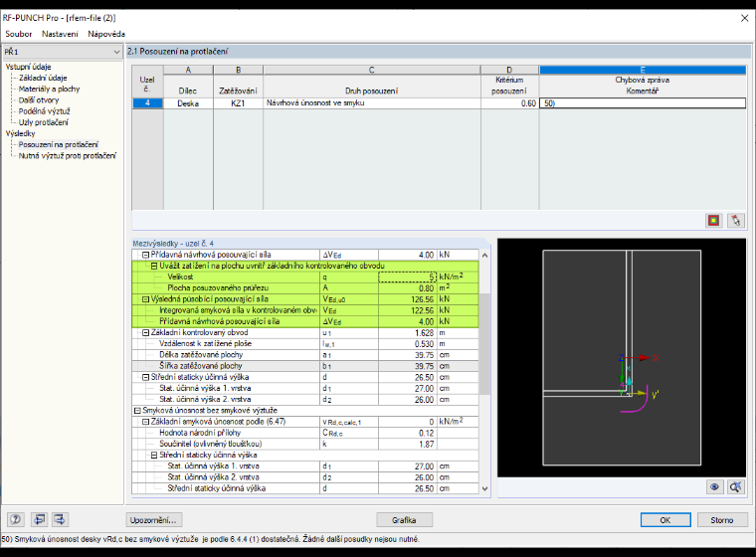
Task: Click the Storno button
Action: [722, 520]
